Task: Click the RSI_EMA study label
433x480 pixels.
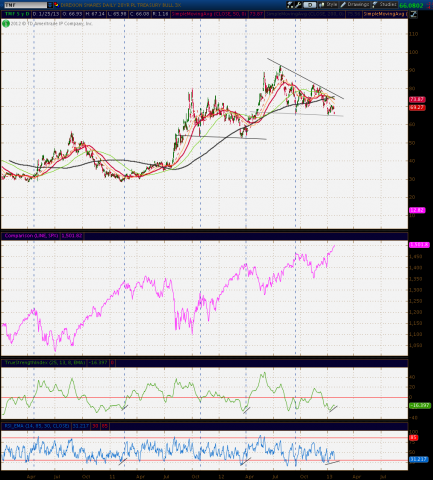Action: 37,426
